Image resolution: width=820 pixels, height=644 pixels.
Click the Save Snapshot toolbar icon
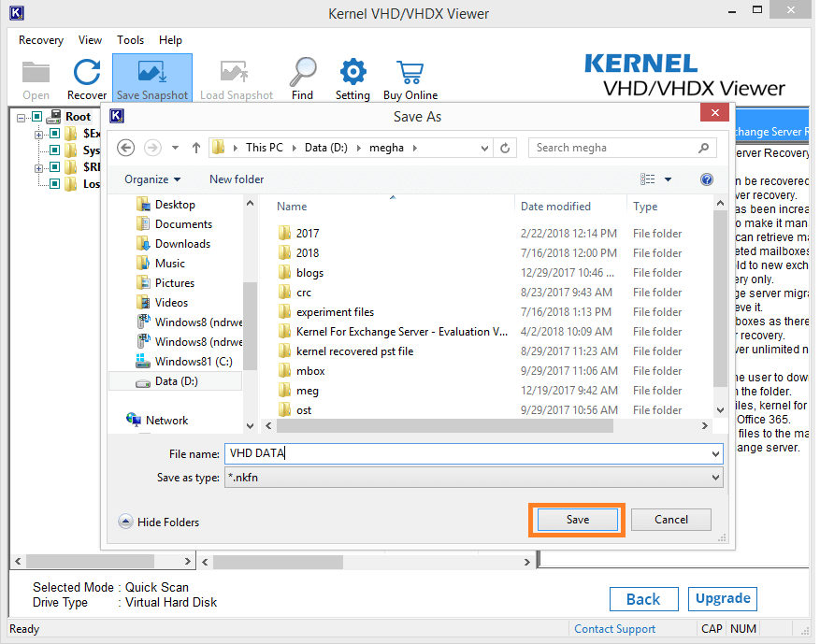coord(152,79)
